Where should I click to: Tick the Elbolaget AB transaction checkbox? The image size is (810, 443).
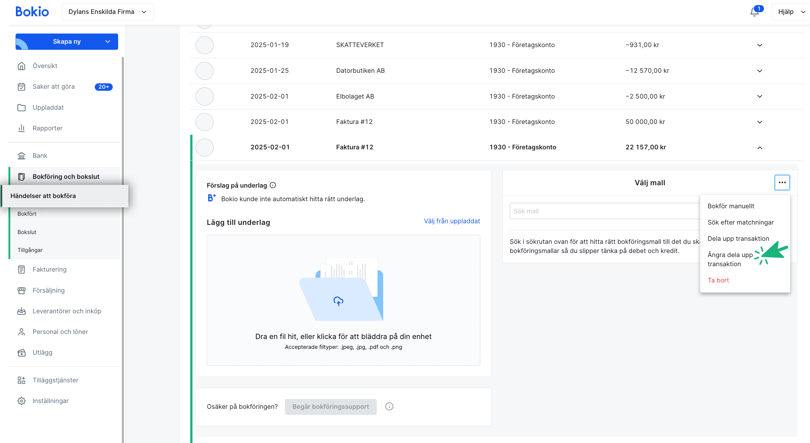tap(205, 97)
